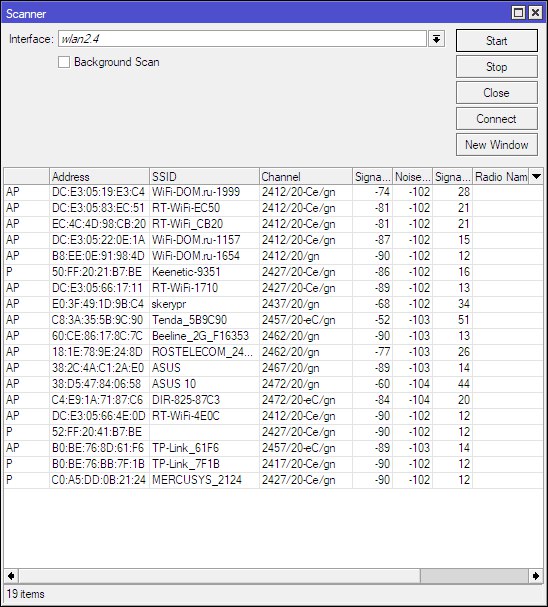This screenshot has width=548, height=607.
Task: Maximize the Scanner window
Action: [518, 13]
